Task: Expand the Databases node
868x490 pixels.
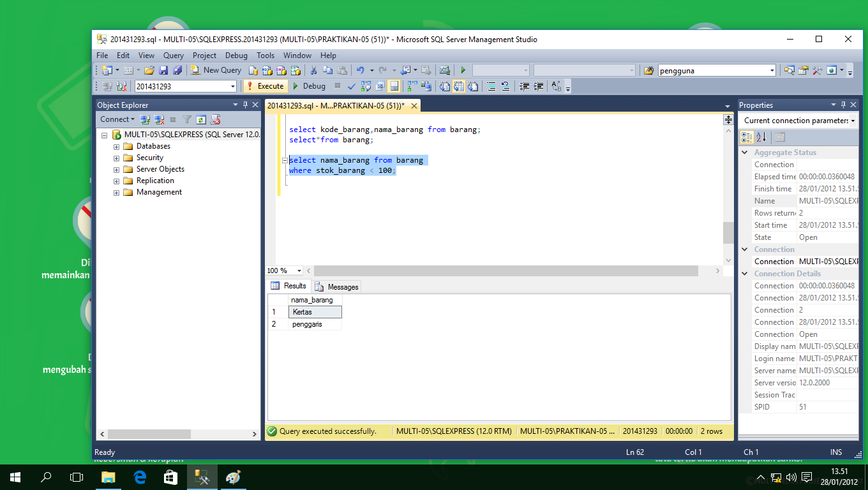Action: point(116,146)
